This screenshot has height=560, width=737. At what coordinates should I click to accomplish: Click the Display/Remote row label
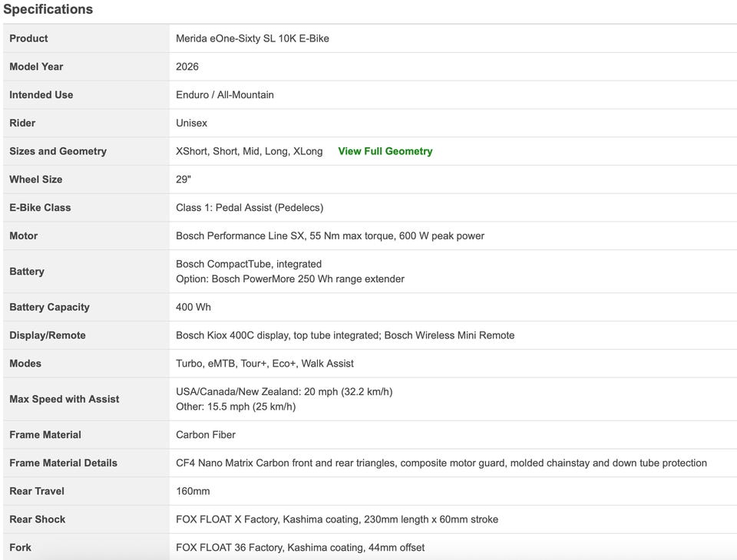[48, 335]
